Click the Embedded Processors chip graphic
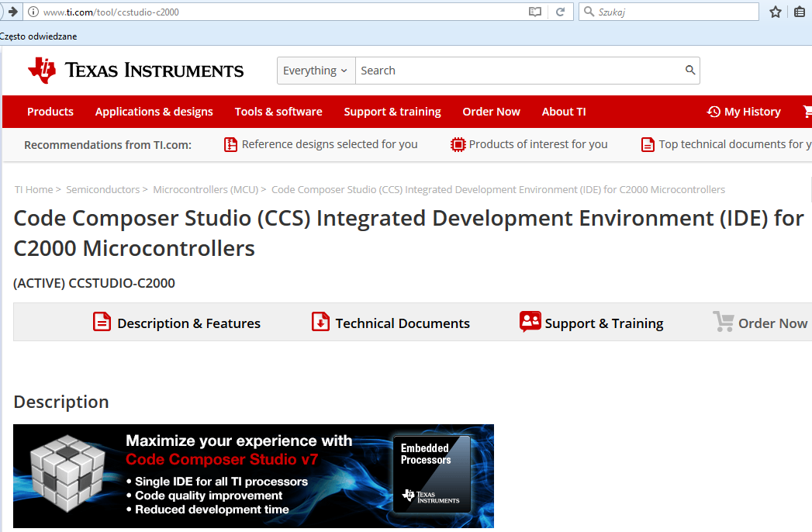 pos(432,474)
